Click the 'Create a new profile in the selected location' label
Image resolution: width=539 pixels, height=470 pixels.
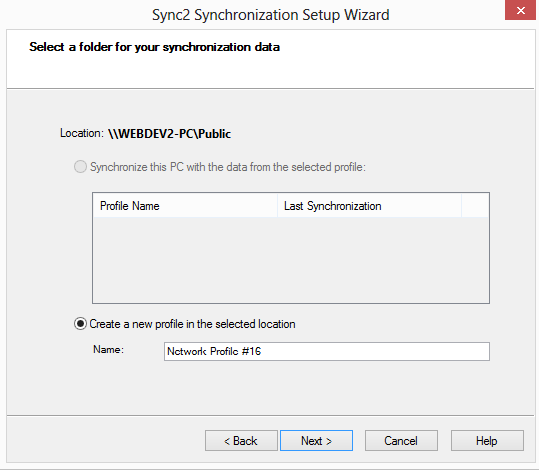(x=192, y=324)
